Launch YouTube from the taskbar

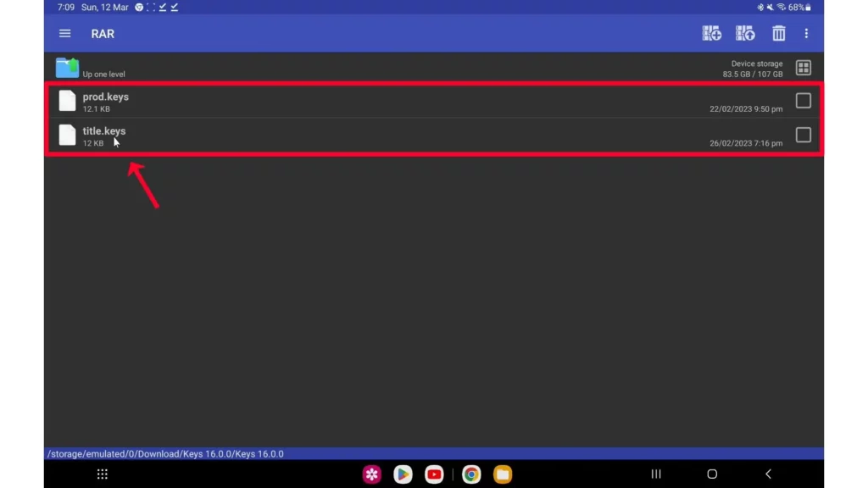pyautogui.click(x=434, y=474)
